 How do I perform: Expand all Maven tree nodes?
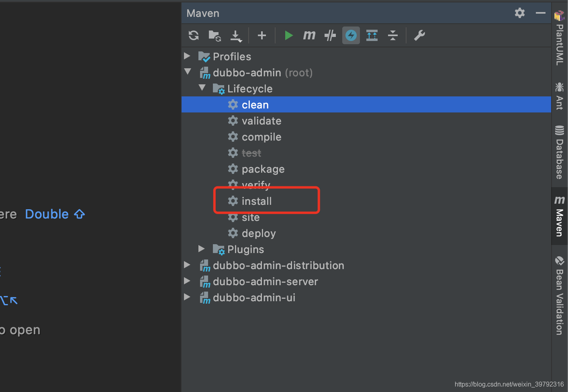click(372, 35)
